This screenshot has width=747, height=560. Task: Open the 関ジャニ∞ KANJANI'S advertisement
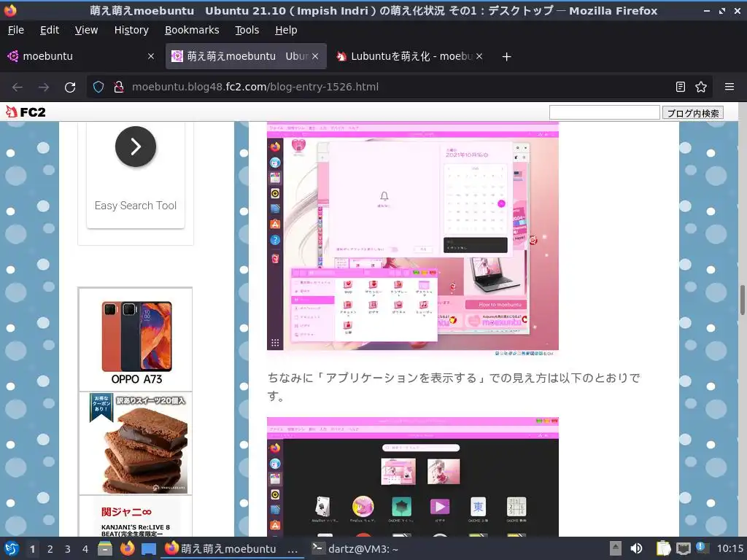136,516
